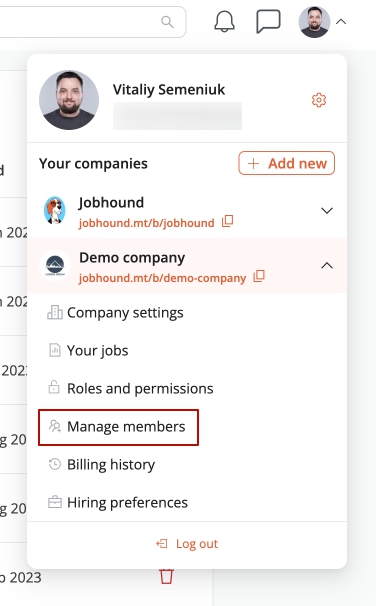This screenshot has width=376, height=606.
Task: Copy the Demo company URL
Action: (x=259, y=276)
